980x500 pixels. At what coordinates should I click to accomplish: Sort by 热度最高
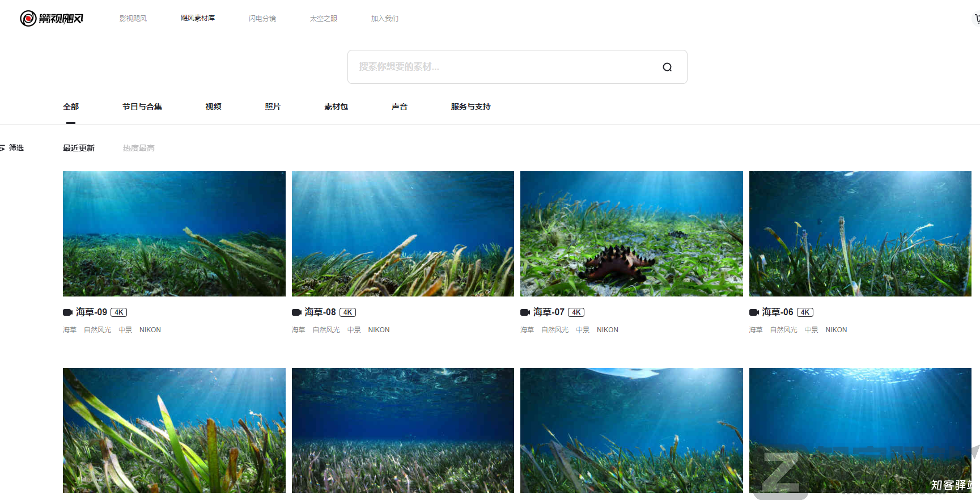pos(139,148)
